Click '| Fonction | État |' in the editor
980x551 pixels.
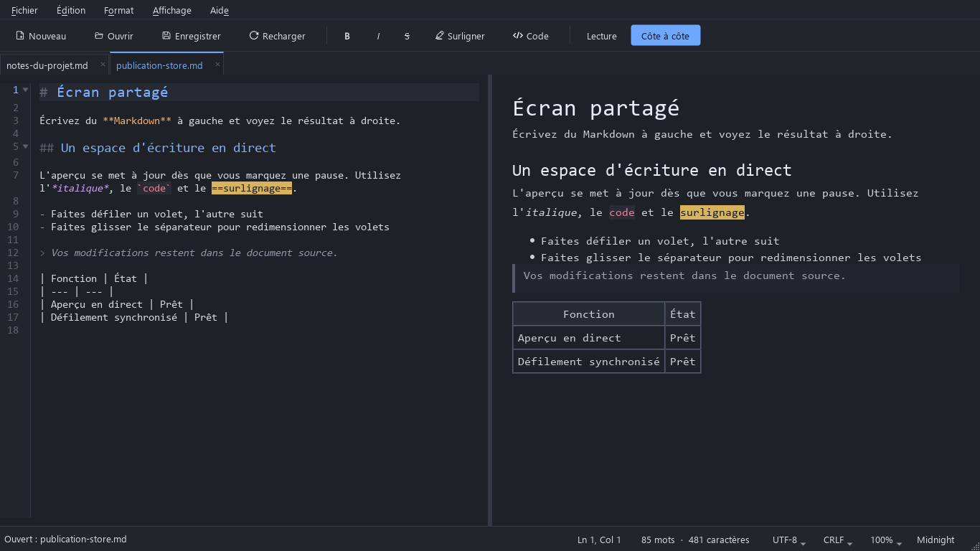click(x=94, y=278)
